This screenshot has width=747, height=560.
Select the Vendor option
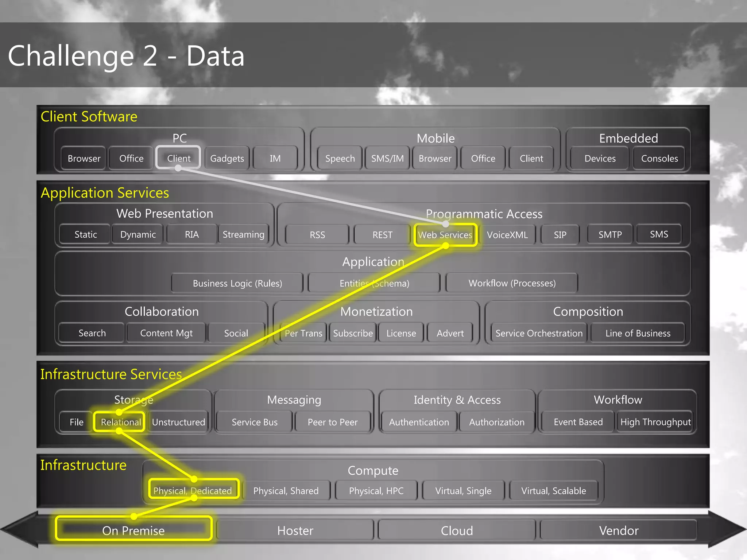(x=619, y=530)
